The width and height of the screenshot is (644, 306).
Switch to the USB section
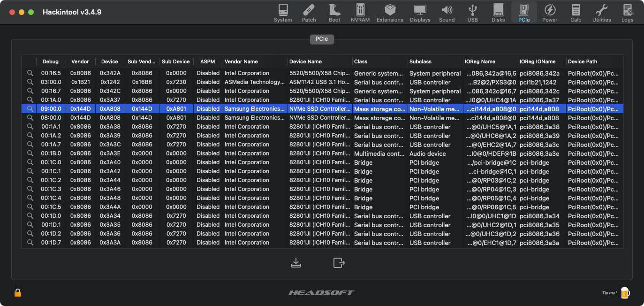(472, 13)
